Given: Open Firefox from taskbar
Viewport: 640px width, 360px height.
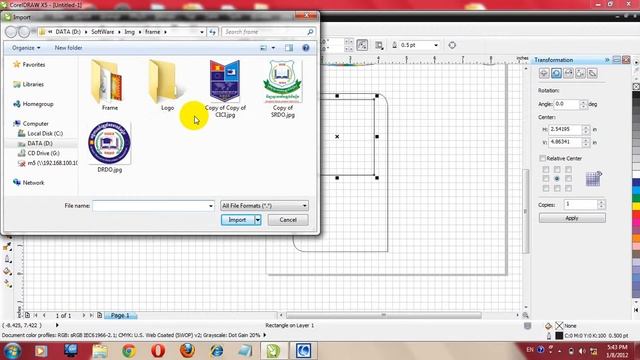Looking at the screenshot, I should [x=187, y=351].
